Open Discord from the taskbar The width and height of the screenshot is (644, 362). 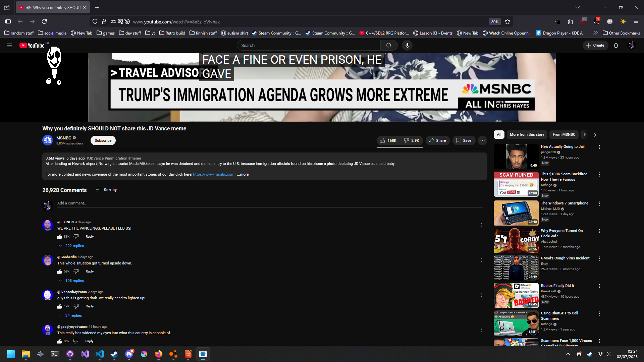point(129,354)
